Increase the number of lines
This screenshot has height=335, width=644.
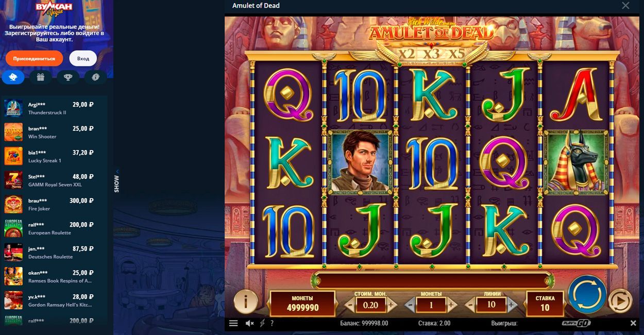tap(512, 305)
